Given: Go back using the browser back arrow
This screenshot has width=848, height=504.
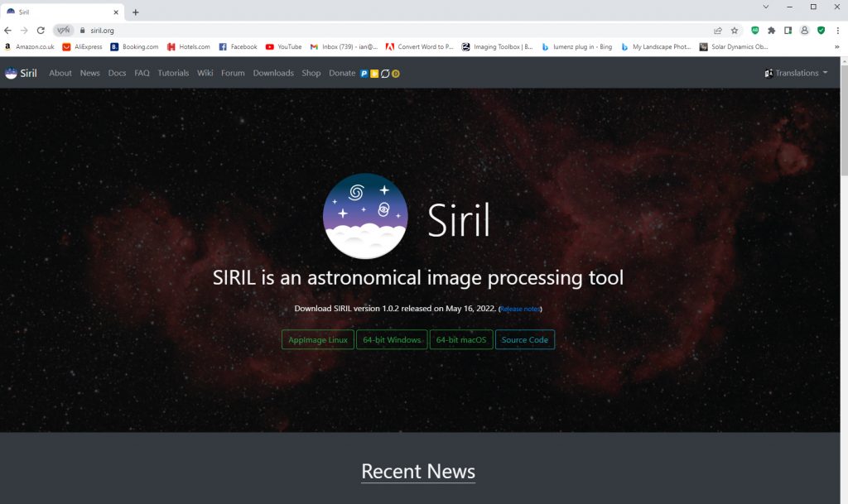Looking at the screenshot, I should (7, 31).
